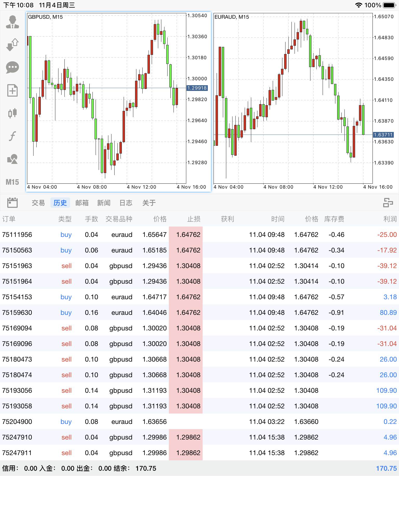Select order 75111956 row
399x532 pixels.
coord(199,235)
